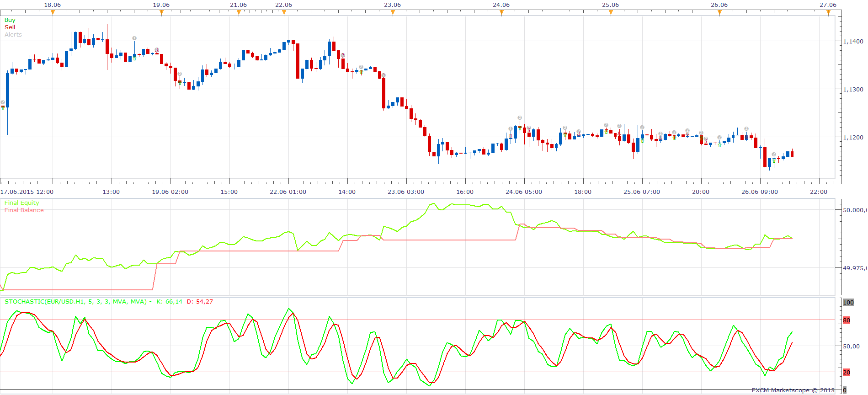Click the Final Equity legend label
Viewport: 868px width, 395px height.
click(21, 203)
